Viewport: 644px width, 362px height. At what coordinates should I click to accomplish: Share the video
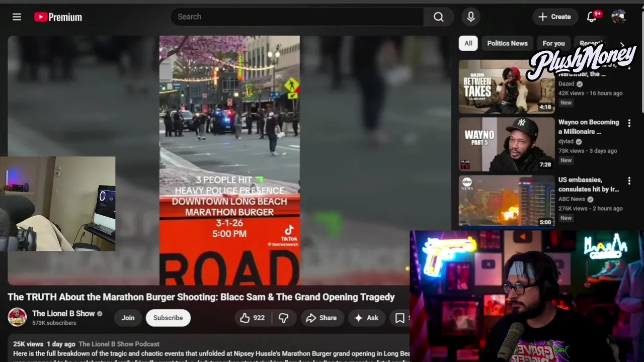click(x=322, y=318)
